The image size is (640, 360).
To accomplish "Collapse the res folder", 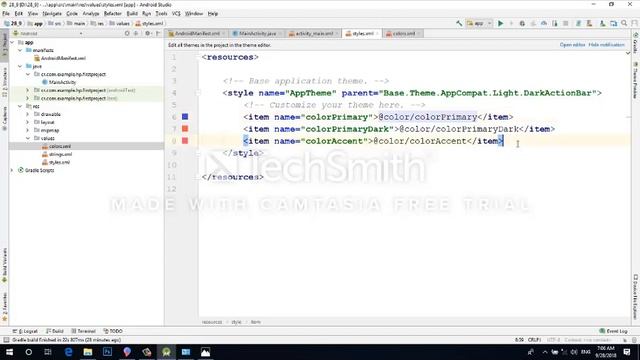I will pyautogui.click(x=20, y=106).
